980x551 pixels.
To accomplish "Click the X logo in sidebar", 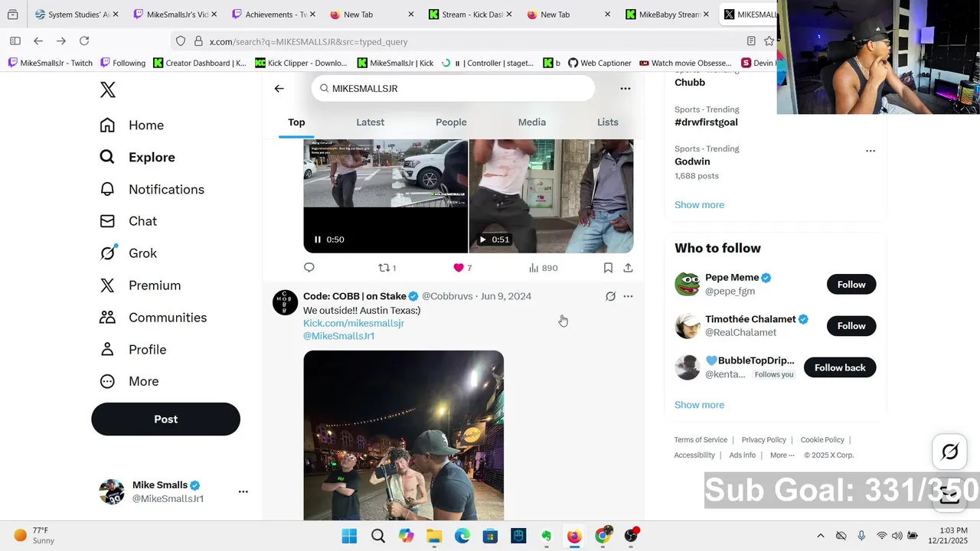I will (x=108, y=90).
